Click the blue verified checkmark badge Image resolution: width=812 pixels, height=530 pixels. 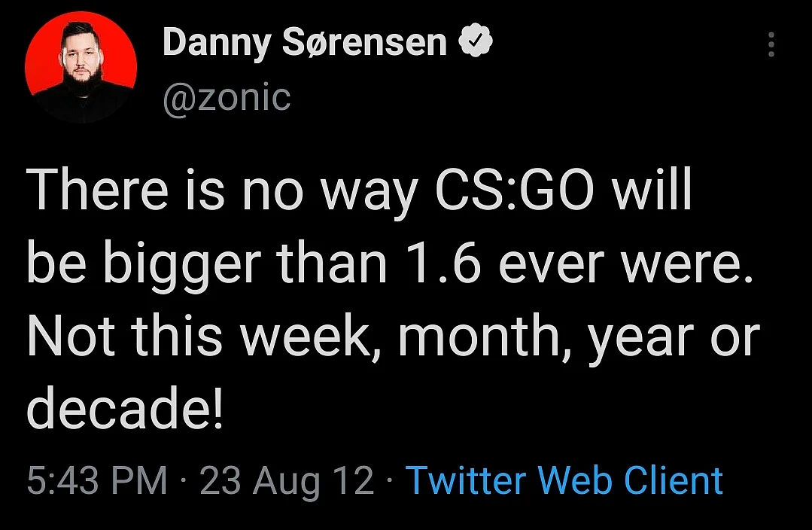click(476, 41)
